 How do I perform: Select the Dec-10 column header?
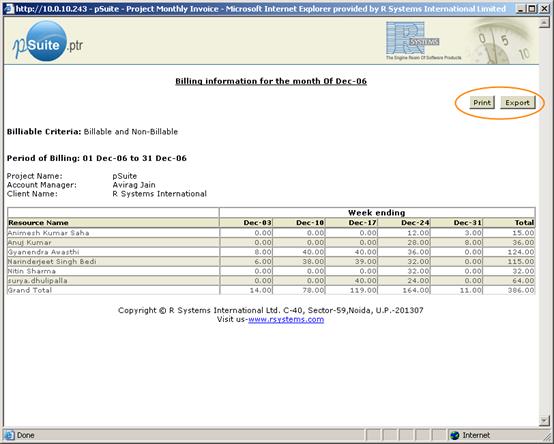pyautogui.click(x=299, y=223)
